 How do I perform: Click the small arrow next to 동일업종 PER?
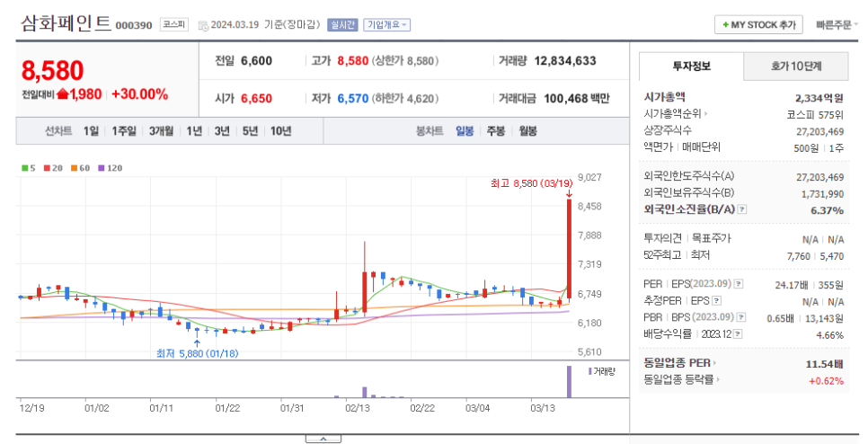click(x=714, y=364)
